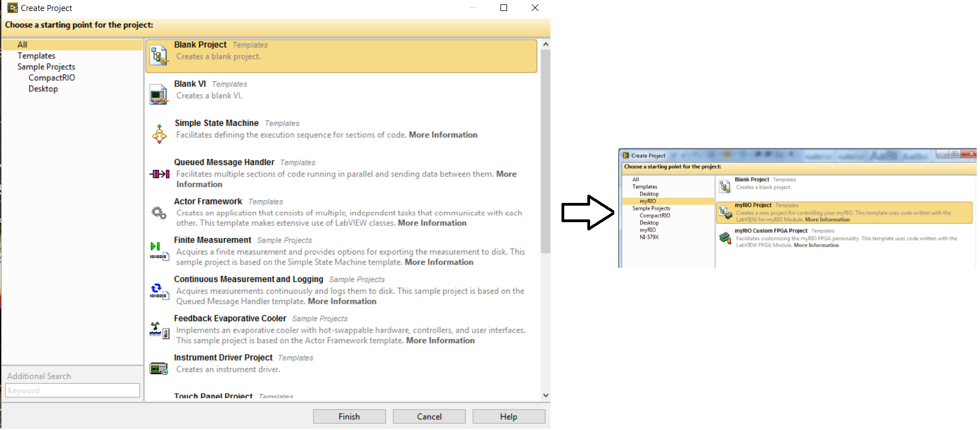Open More Information for Actor Framework
Screen dimensions: 980x430
pyautogui.click(x=432, y=223)
